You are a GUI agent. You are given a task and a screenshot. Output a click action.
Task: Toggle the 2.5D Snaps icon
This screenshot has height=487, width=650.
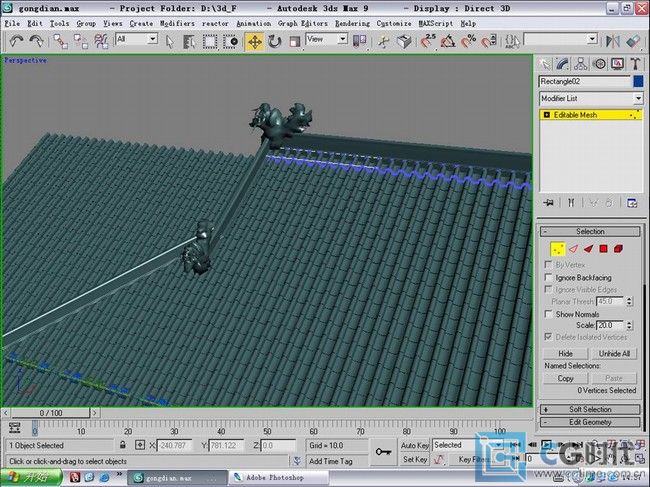coord(428,41)
